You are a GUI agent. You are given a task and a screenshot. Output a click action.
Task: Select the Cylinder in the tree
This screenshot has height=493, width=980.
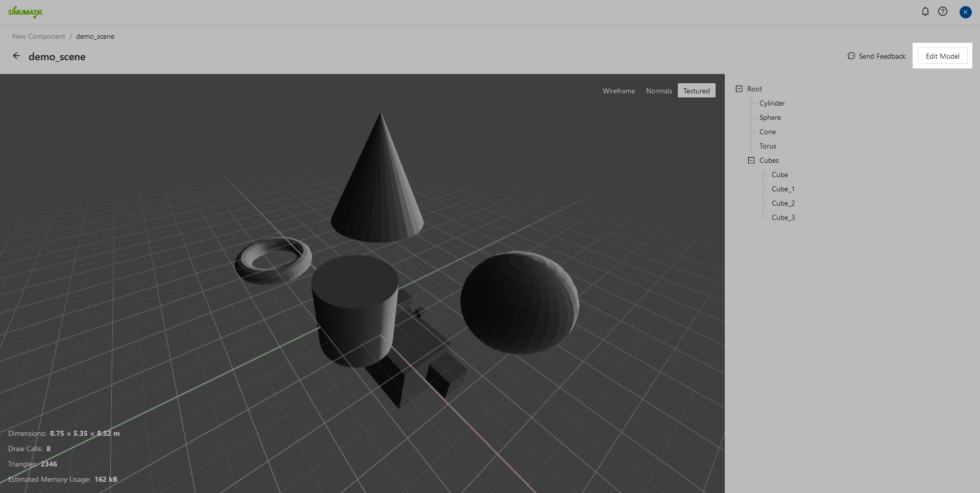772,103
